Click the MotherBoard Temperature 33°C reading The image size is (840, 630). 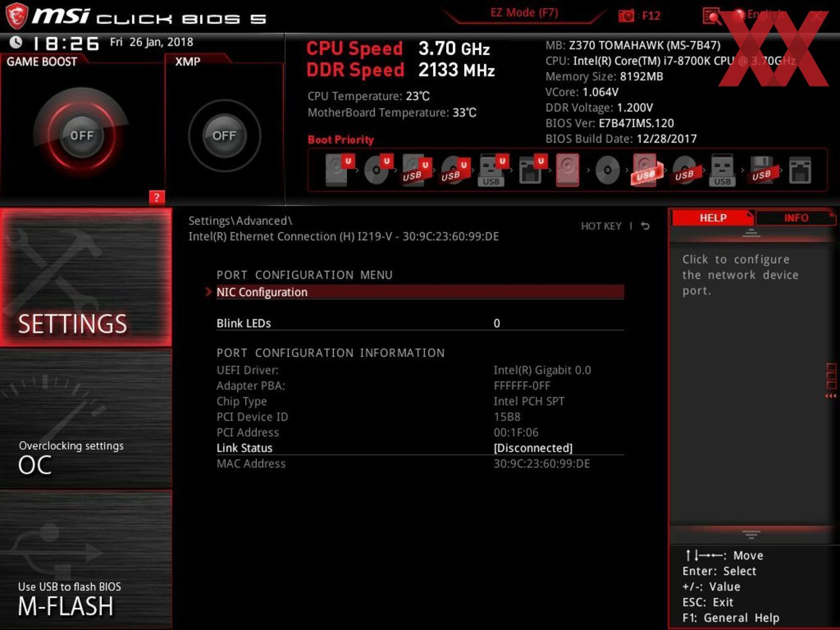392,112
